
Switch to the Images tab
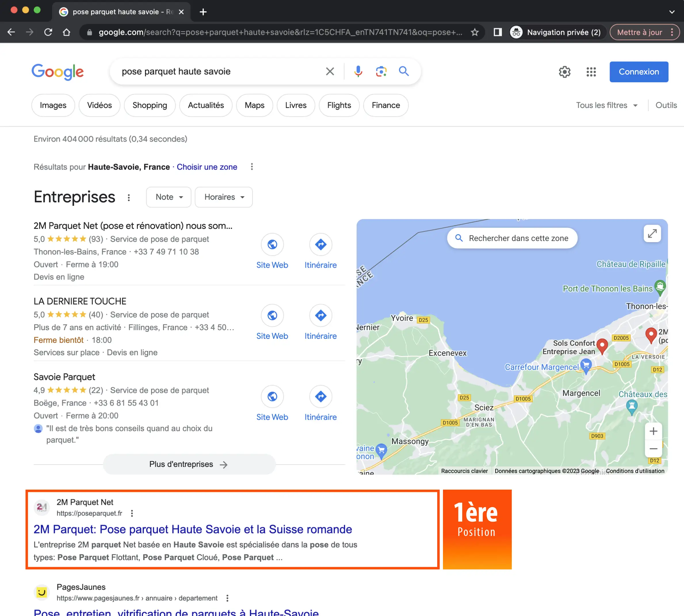53,105
